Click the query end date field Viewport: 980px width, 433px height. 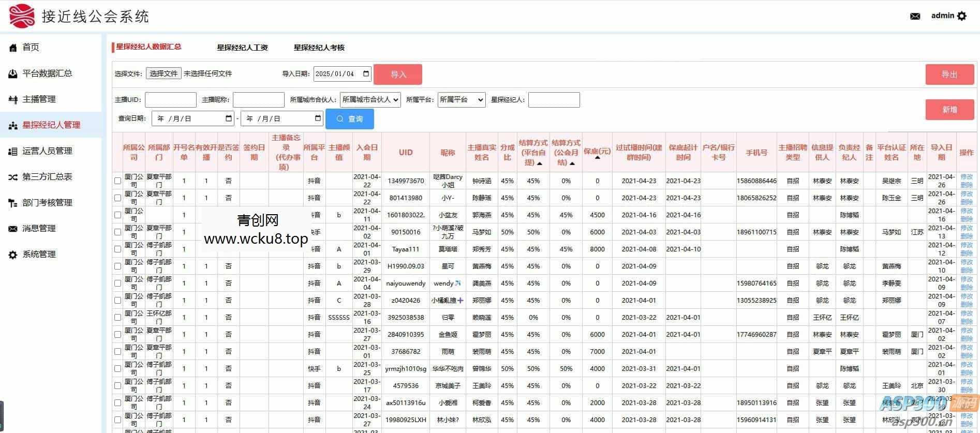[282, 118]
